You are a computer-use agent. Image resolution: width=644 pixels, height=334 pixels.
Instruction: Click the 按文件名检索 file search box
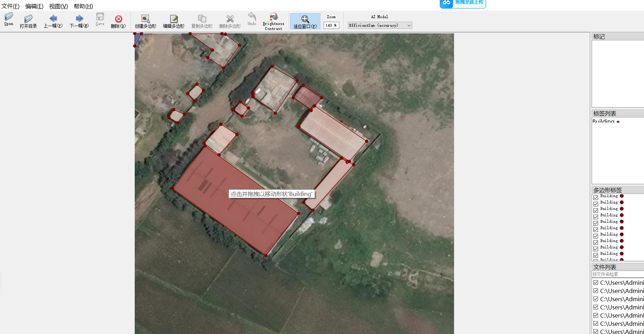pos(618,274)
